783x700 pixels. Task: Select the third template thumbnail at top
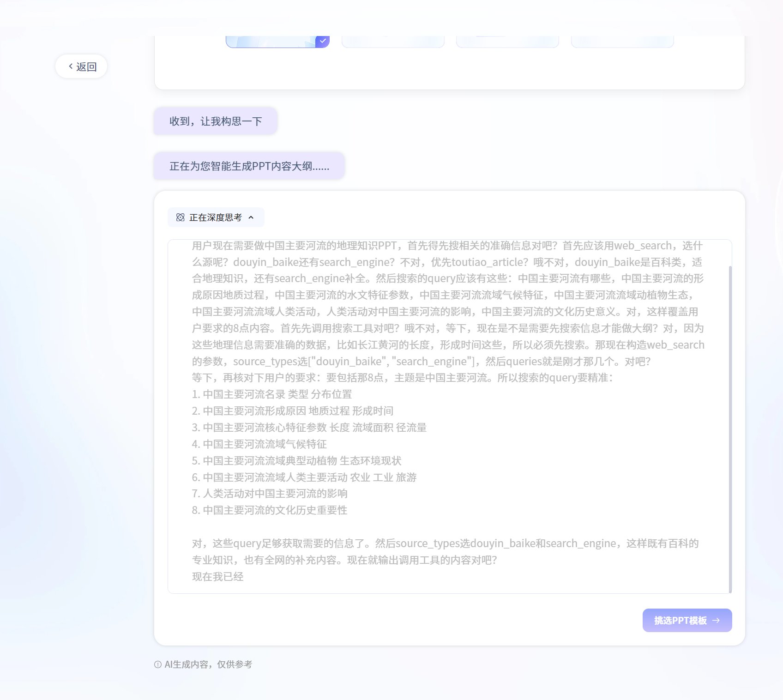(507, 42)
